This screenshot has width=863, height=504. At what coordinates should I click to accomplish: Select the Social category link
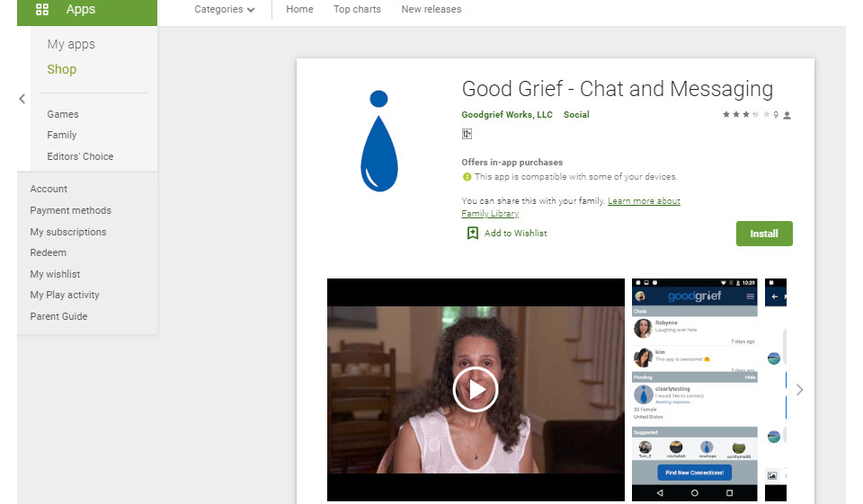coord(576,115)
